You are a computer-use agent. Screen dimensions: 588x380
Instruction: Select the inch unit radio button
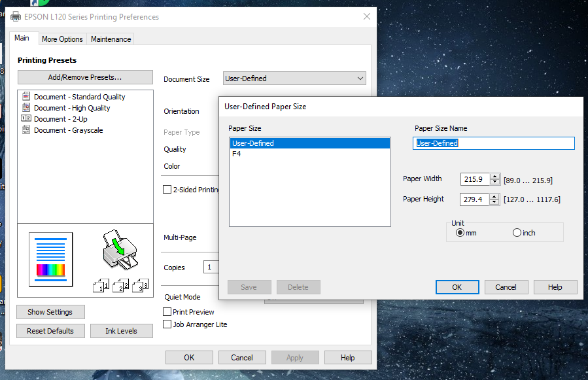pos(517,233)
